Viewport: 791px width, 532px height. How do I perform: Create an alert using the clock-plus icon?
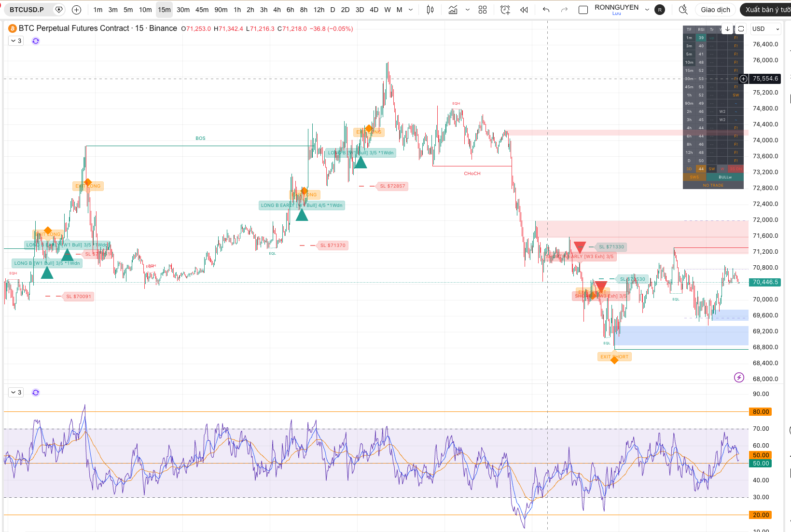(x=505, y=9)
